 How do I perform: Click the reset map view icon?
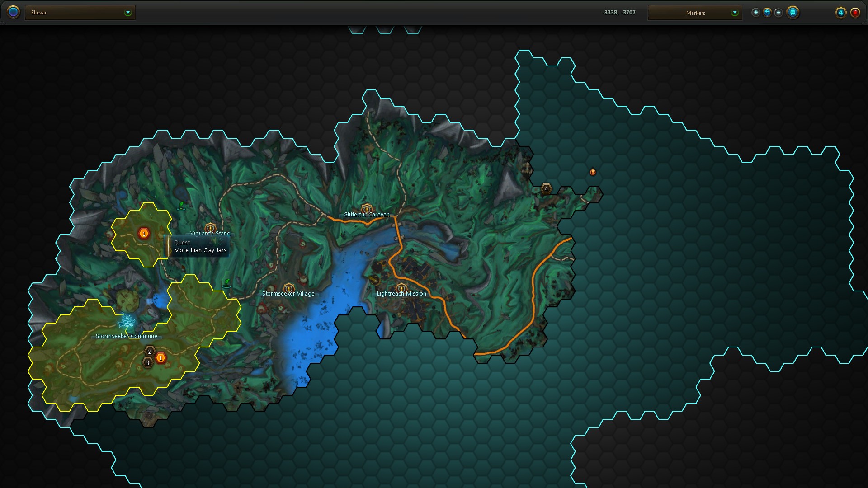coord(767,13)
